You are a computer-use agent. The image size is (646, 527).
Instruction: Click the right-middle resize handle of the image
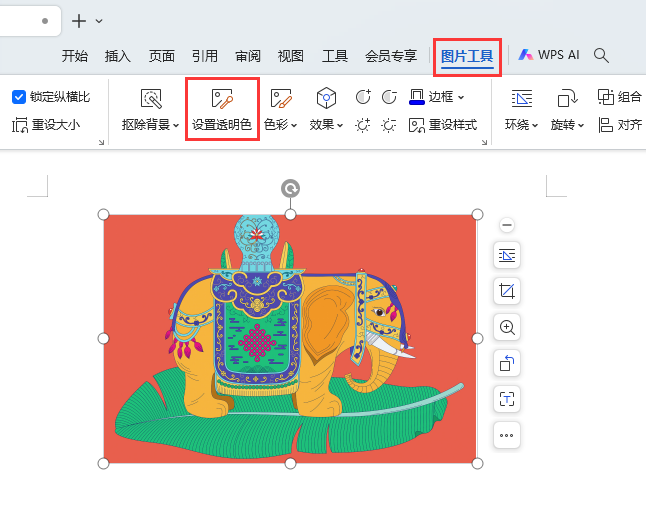pyautogui.click(x=477, y=338)
